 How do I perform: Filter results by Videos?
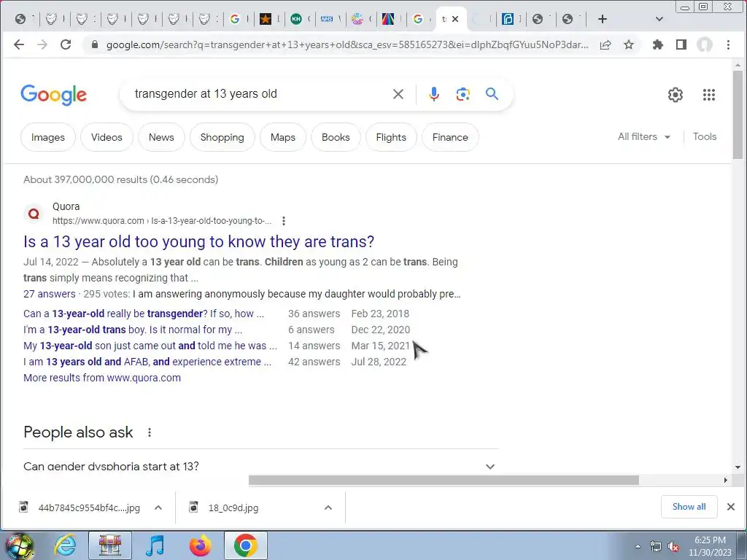(x=107, y=137)
